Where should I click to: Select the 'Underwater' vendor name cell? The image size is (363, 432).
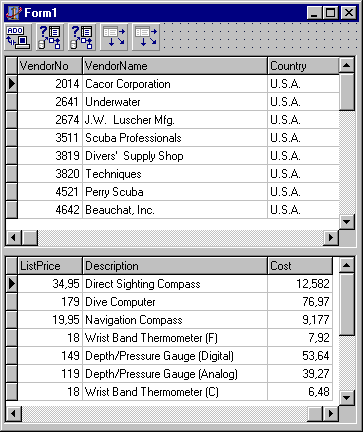175,102
